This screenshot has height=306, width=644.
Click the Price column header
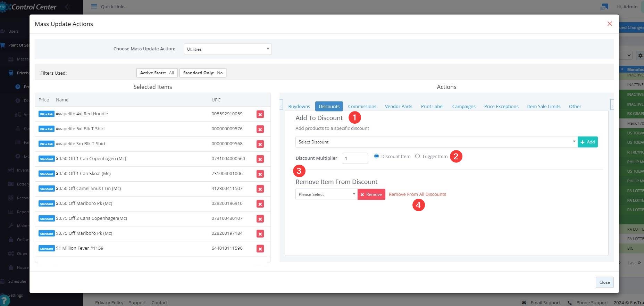44,100
